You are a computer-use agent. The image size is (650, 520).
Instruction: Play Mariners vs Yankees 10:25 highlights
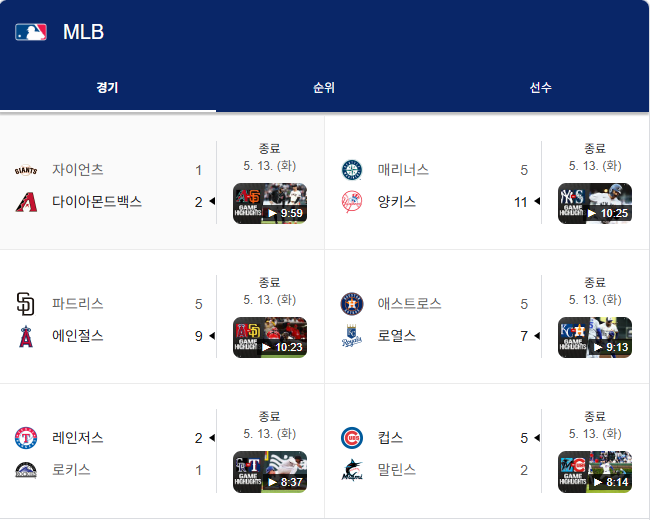pyautogui.click(x=595, y=204)
